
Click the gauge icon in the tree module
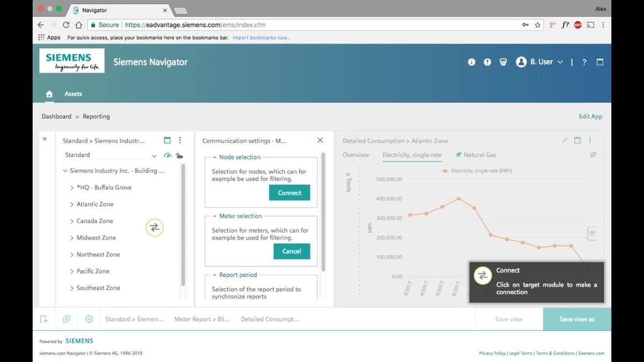tap(167, 155)
